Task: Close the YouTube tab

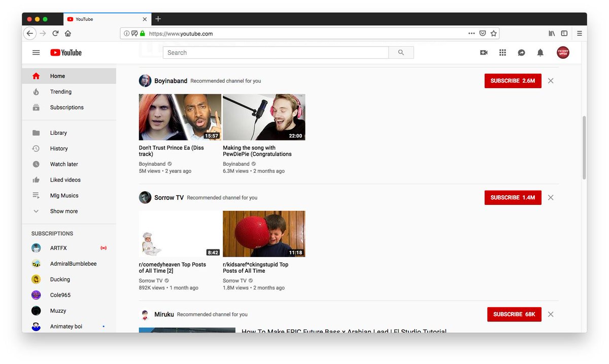Action: [145, 19]
